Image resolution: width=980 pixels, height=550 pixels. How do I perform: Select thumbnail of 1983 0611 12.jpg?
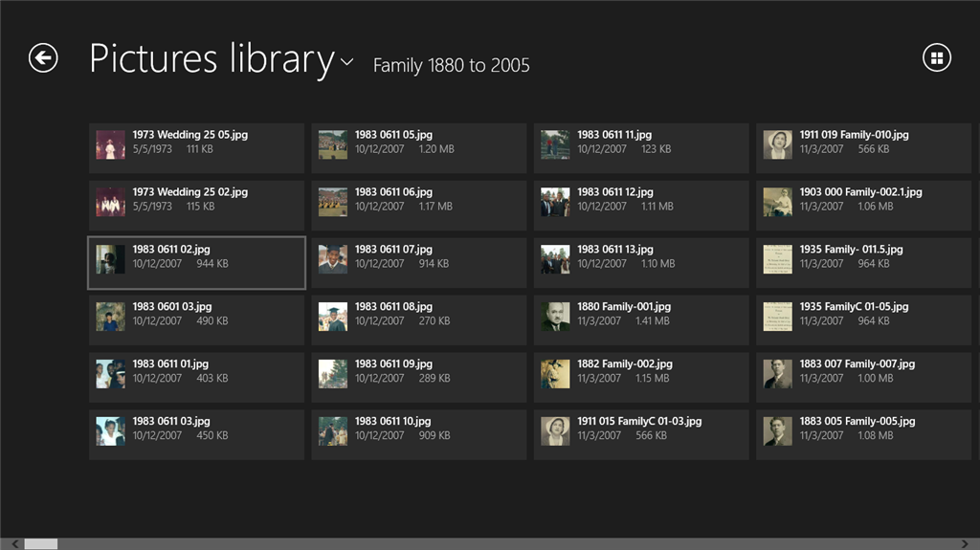click(x=555, y=202)
